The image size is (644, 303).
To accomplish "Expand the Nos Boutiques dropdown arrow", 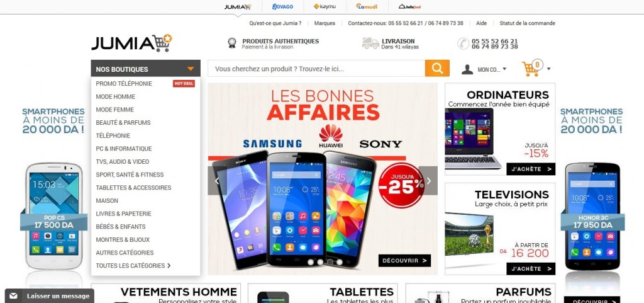I will [191, 69].
